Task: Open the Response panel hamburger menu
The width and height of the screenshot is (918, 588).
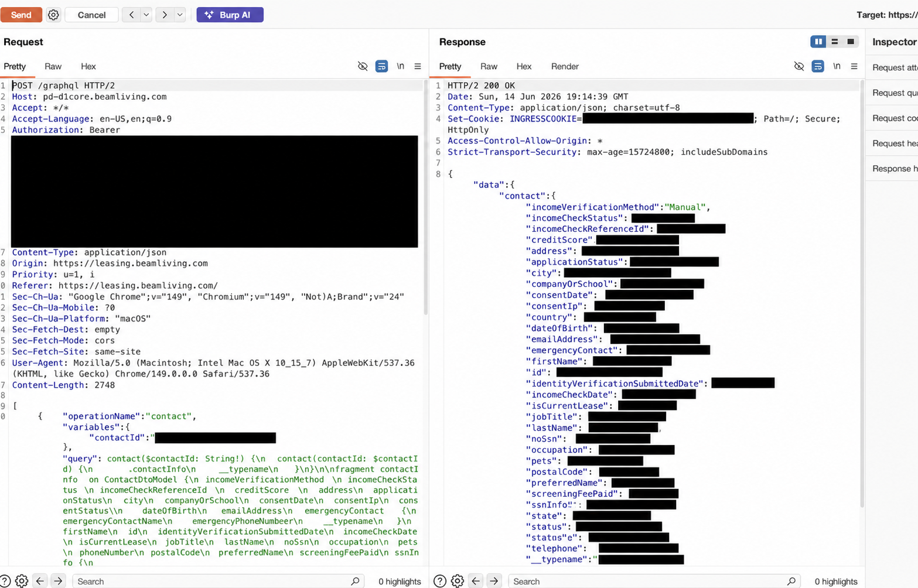Action: pos(854,66)
